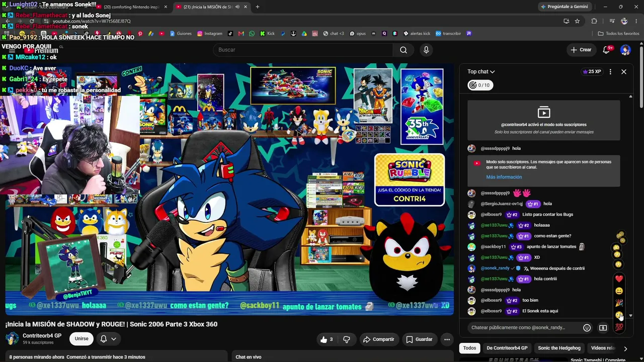Open a new browser tab

[x=258, y=7]
